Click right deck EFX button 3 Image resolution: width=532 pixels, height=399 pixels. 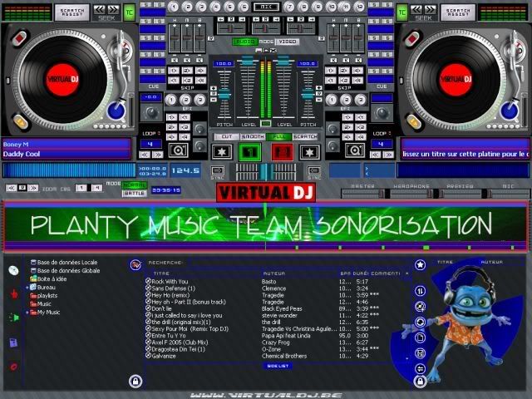click(360, 100)
